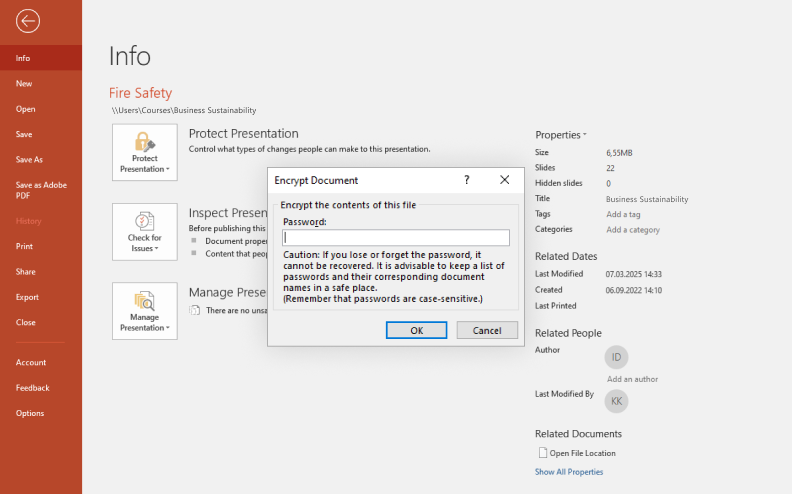The width and height of the screenshot is (792, 494).
Task: Open the Manage Presentation dropdown button
Action: [145, 311]
